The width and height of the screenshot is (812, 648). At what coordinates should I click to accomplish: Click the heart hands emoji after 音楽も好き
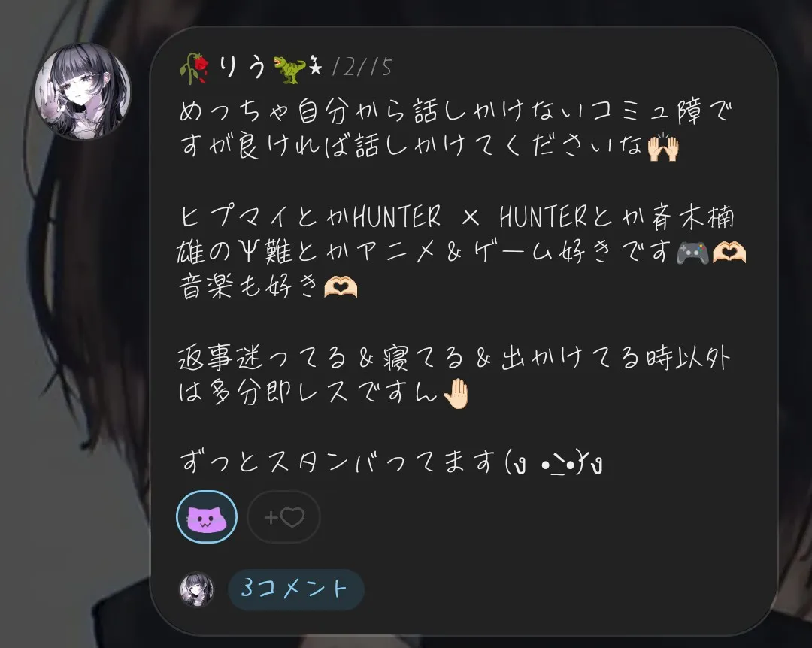click(341, 286)
